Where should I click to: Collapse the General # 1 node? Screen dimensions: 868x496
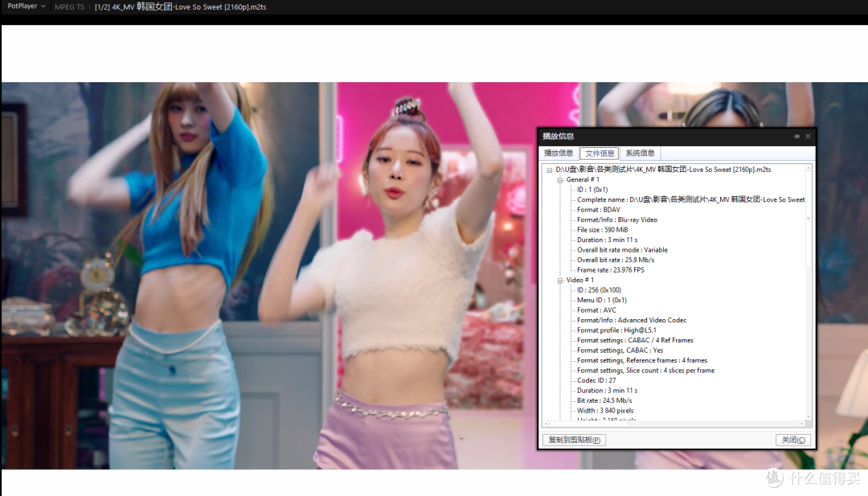coord(560,180)
